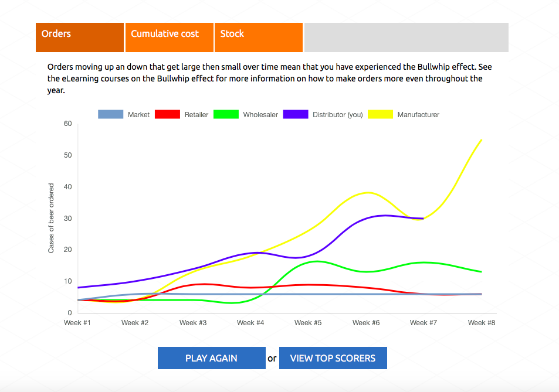Click the Week #5 axis label
The height and width of the screenshot is (392, 559).
308,323
